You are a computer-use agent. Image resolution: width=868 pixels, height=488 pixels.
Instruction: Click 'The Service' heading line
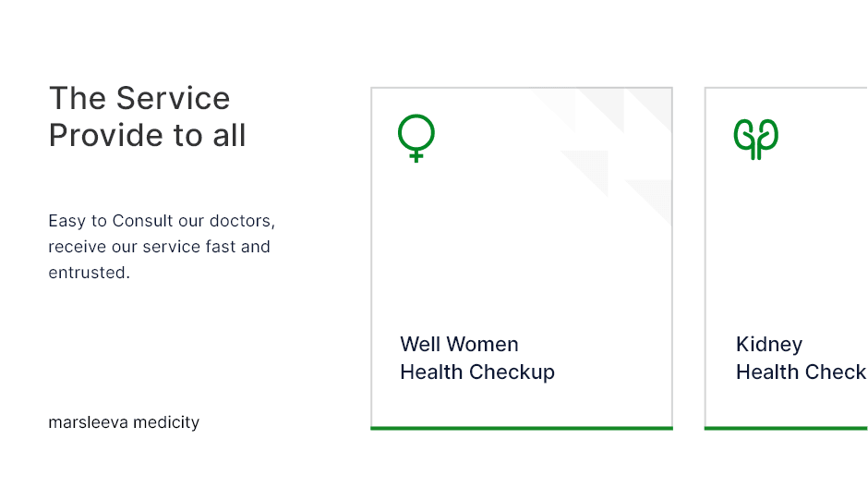click(x=139, y=99)
